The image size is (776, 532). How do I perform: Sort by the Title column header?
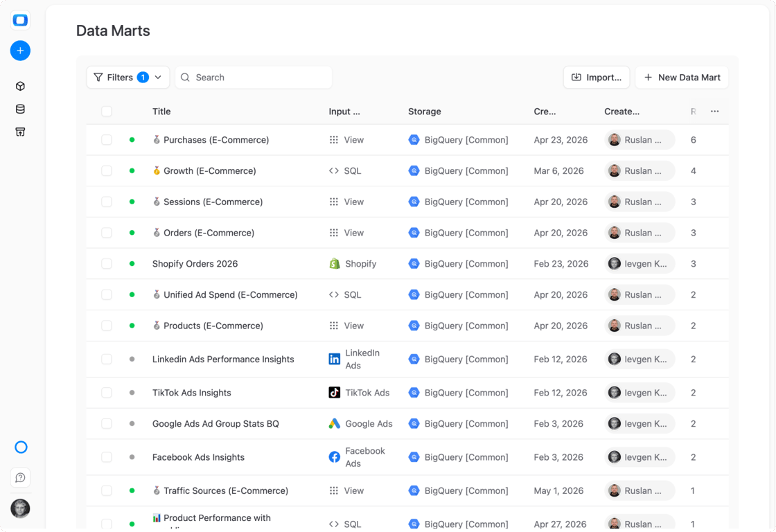[161, 112]
